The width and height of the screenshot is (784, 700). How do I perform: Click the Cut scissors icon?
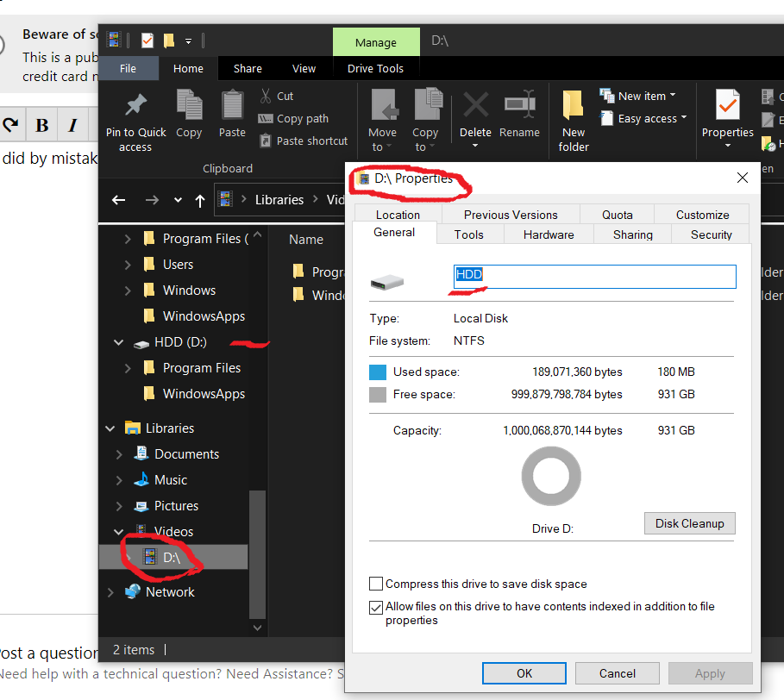(x=266, y=96)
